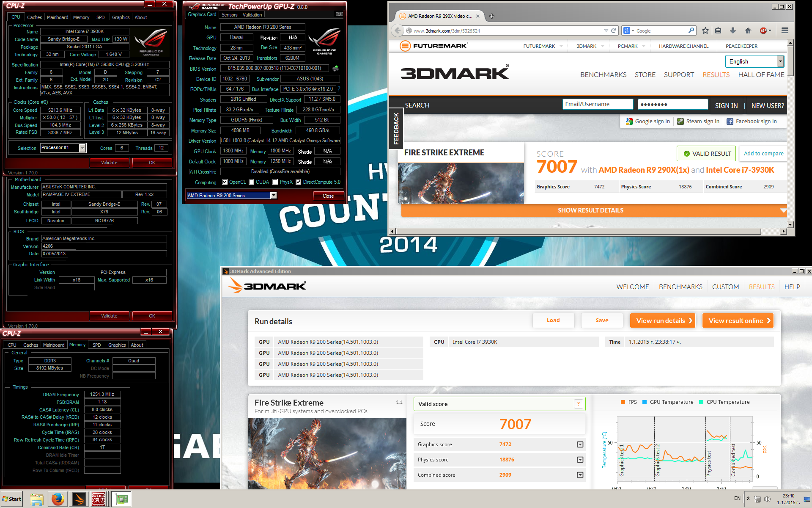This screenshot has height=508, width=812.
Task: Close the AMD Radeon R9 290X tab
Action: click(478, 16)
